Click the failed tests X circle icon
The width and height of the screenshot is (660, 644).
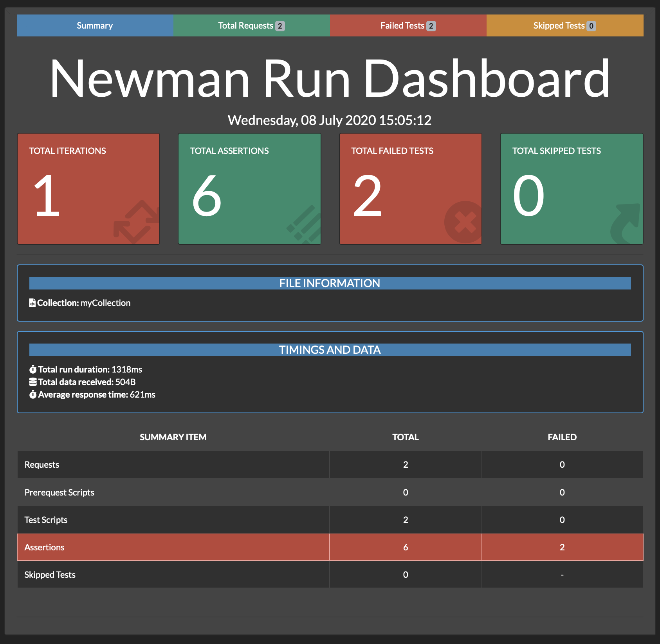tap(464, 222)
